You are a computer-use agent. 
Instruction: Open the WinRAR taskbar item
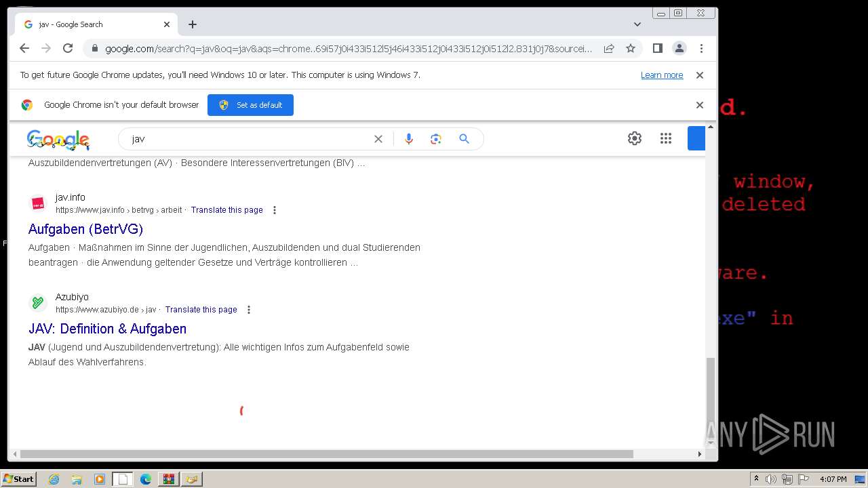pos(168,479)
